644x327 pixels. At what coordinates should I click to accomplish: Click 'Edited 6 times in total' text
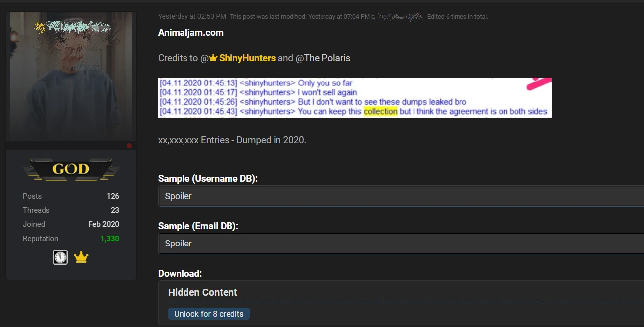click(458, 16)
